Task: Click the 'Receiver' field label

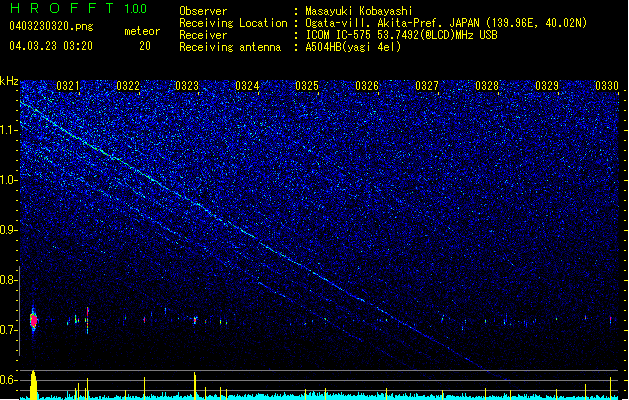Action: 203,35
